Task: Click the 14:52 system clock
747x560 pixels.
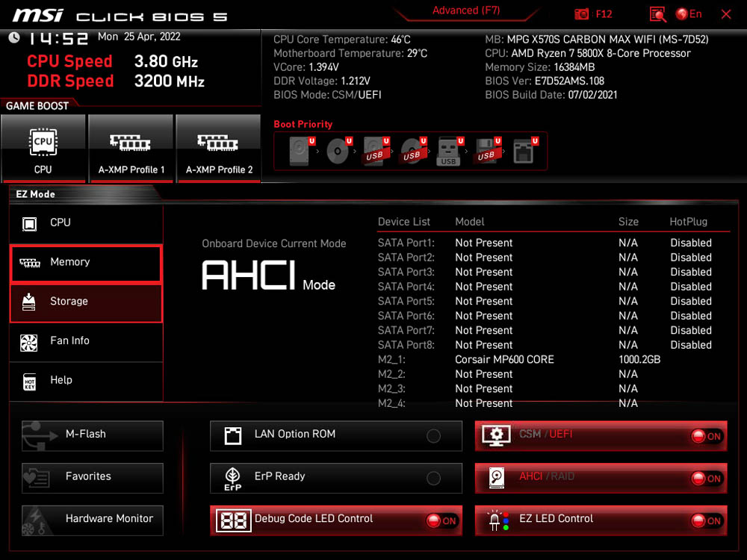Action: coord(58,38)
